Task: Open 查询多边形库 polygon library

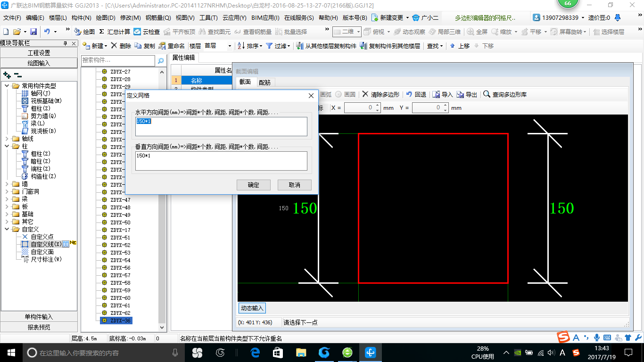Action: coord(505,94)
